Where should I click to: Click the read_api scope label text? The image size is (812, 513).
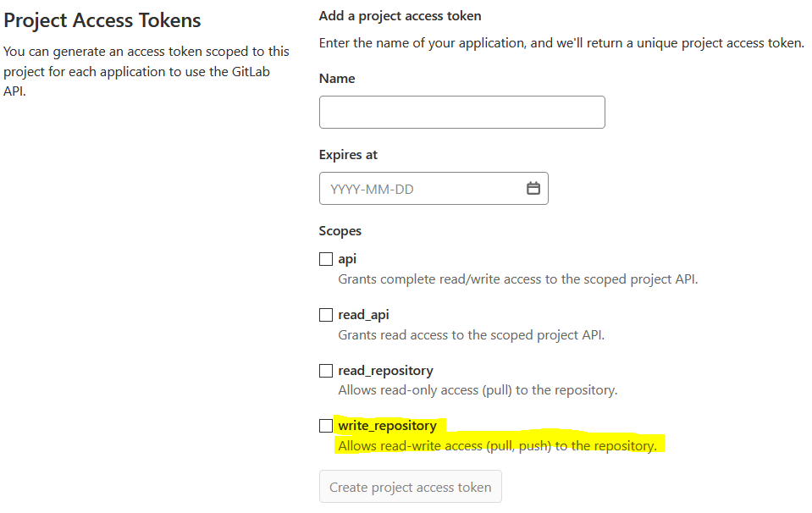(x=364, y=315)
